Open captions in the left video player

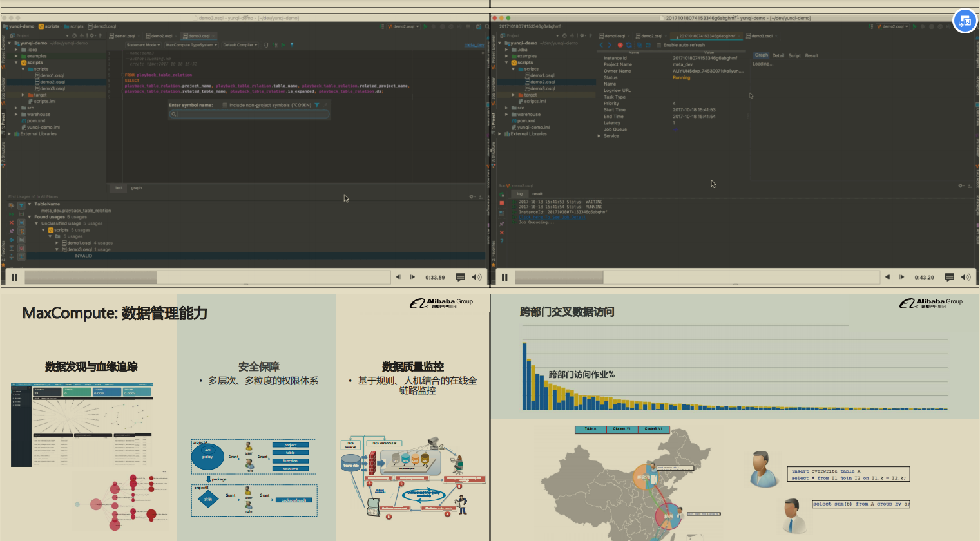(460, 278)
